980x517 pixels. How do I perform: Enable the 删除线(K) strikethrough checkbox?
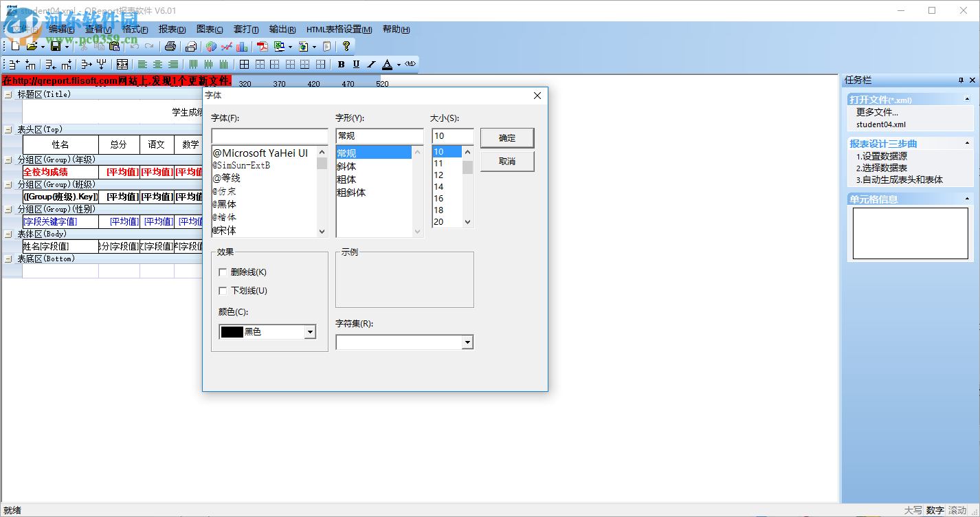point(223,272)
